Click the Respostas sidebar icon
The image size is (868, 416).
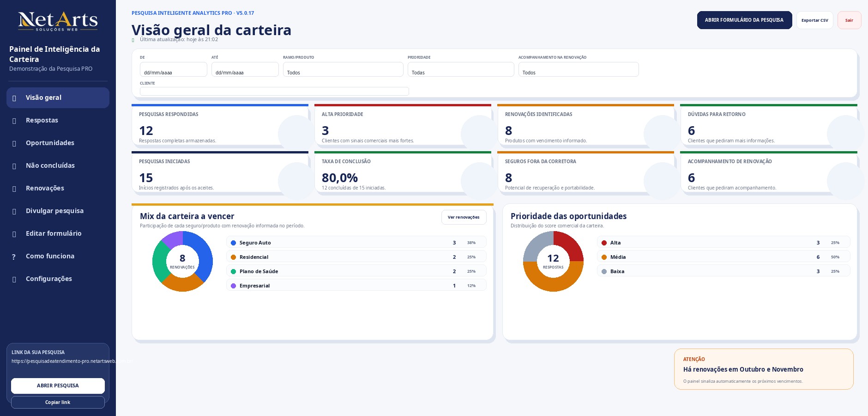point(14,121)
